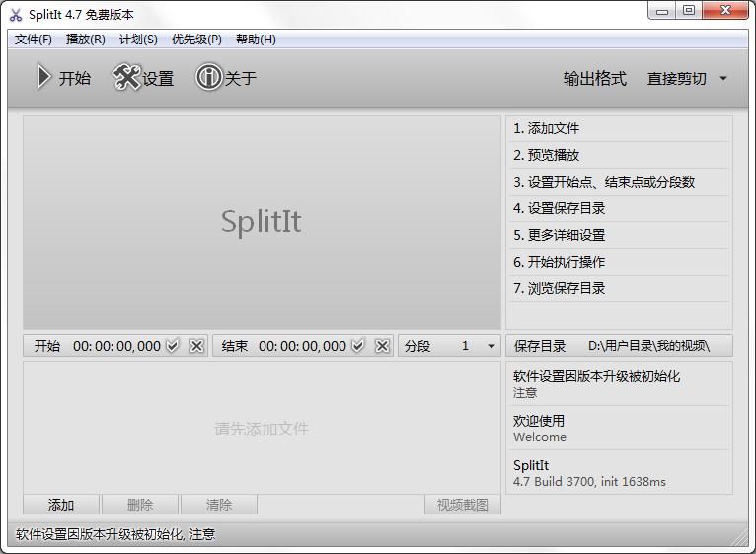Click the 视频截图 button
The height and width of the screenshot is (554, 756).
[x=462, y=505]
